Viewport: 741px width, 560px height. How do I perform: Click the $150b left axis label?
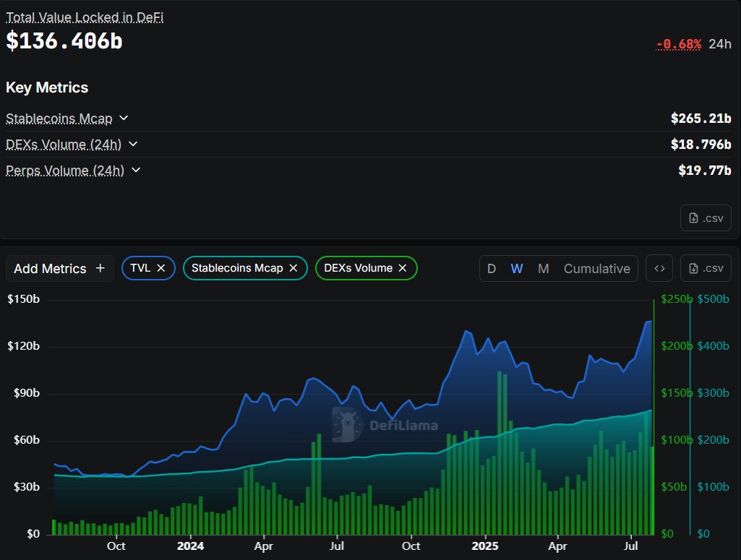[24, 299]
